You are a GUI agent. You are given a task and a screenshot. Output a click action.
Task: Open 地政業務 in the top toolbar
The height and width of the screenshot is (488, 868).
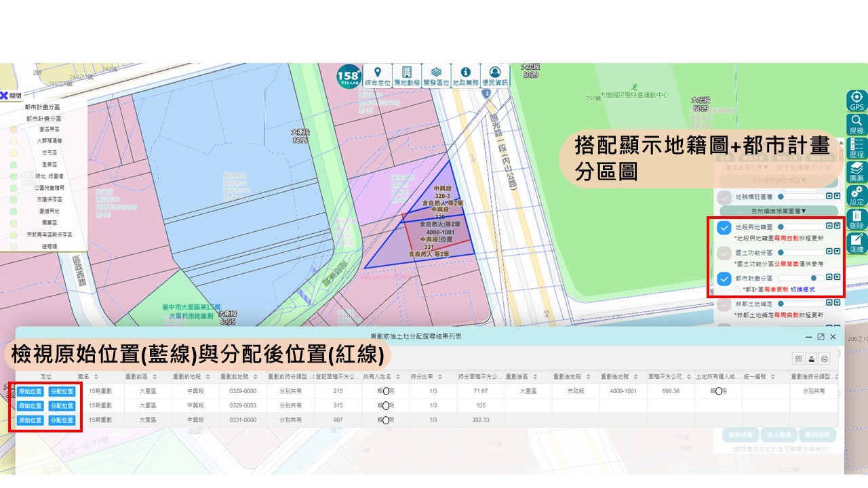click(x=465, y=75)
